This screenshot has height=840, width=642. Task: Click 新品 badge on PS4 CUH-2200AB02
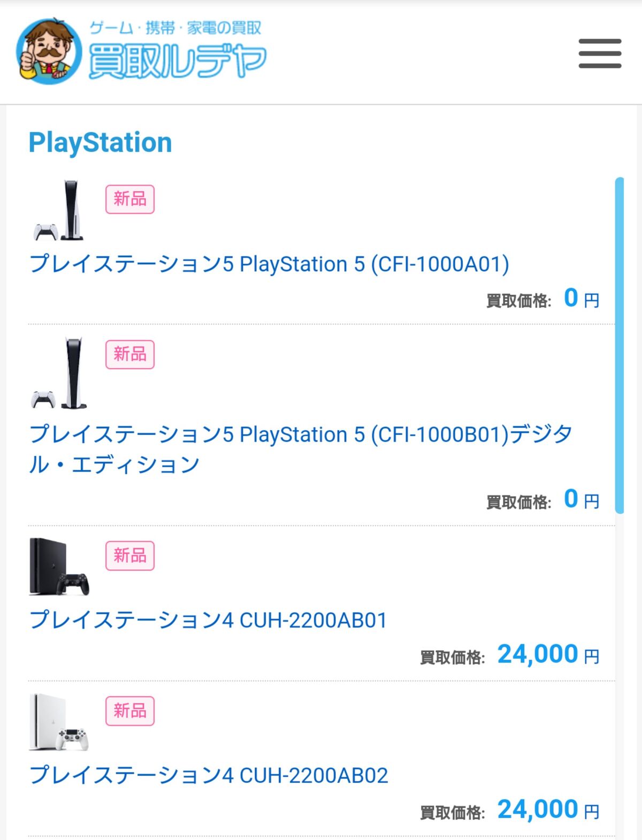(x=130, y=711)
